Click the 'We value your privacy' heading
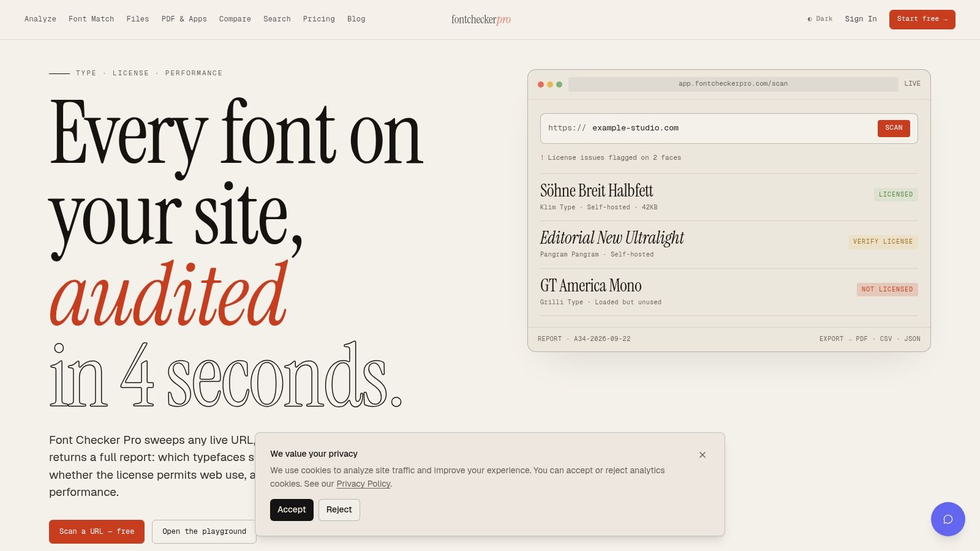The height and width of the screenshot is (551, 980). (314, 454)
